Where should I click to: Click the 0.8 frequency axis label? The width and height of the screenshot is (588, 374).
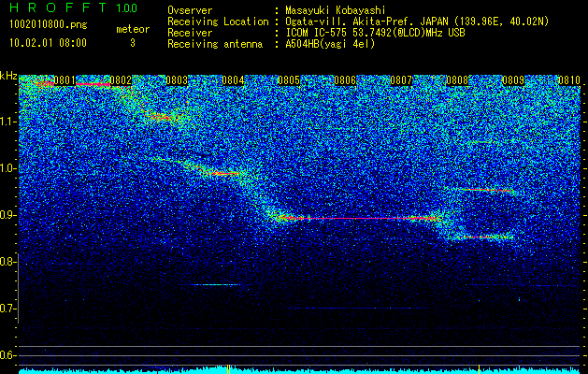[8, 262]
